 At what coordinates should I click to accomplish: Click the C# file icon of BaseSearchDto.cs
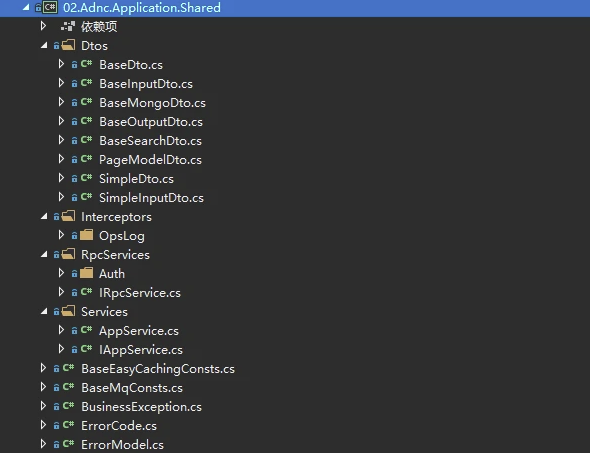[87, 140]
